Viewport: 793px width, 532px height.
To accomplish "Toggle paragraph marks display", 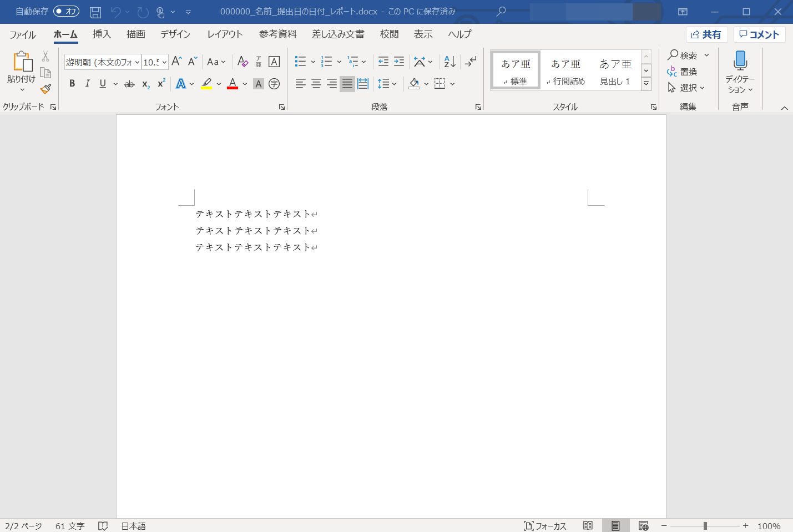I will click(x=471, y=62).
